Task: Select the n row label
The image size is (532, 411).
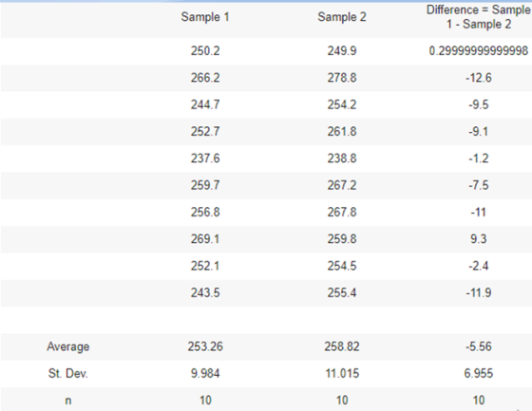Action: pos(67,401)
